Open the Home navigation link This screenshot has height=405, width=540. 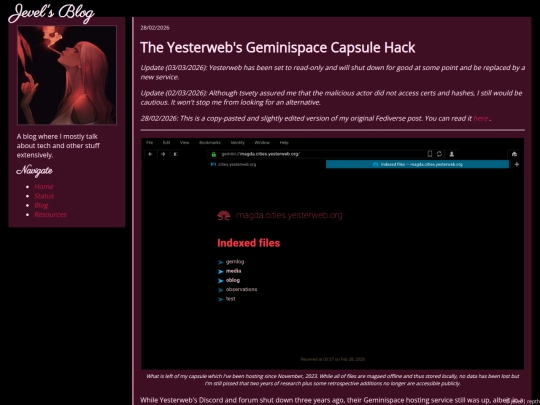coord(43,187)
